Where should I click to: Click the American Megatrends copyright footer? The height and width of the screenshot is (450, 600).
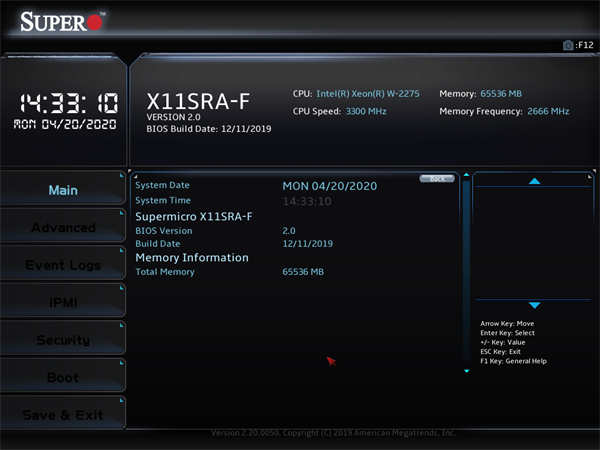(x=333, y=433)
